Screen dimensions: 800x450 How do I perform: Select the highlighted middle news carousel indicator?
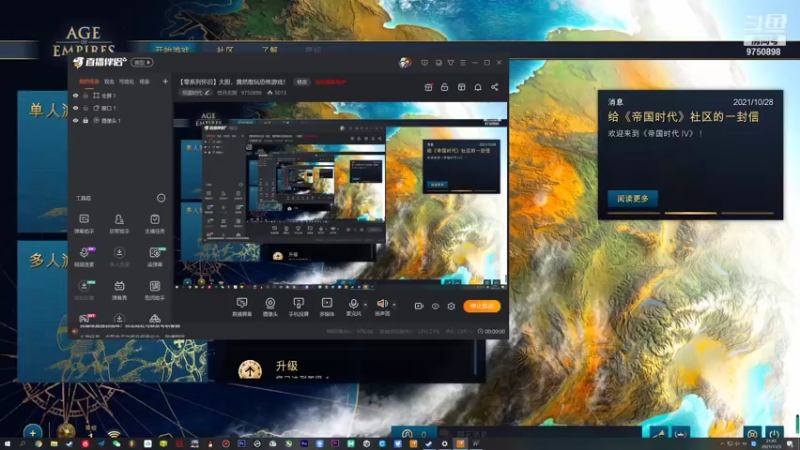[x=690, y=213]
